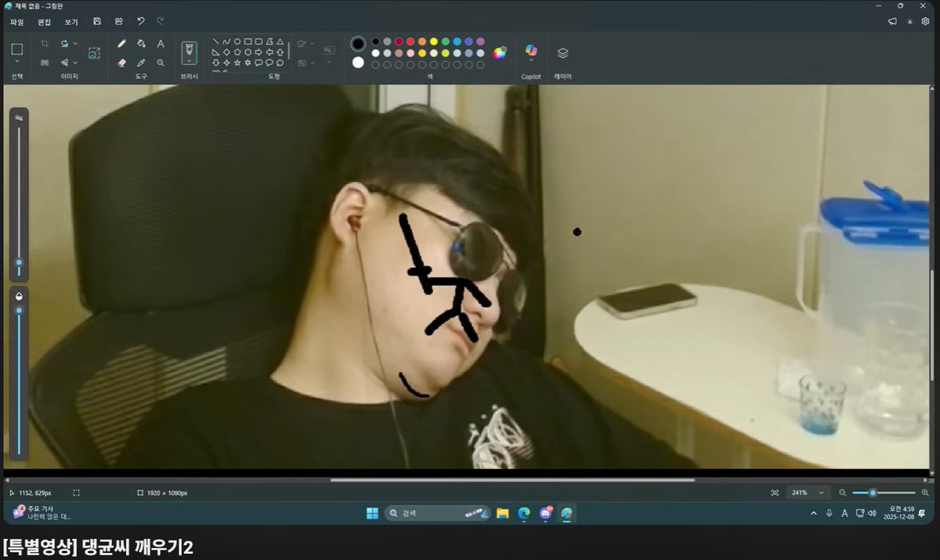Open Paint settings gear
Image resolution: width=940 pixels, height=560 pixels.
coord(925,21)
